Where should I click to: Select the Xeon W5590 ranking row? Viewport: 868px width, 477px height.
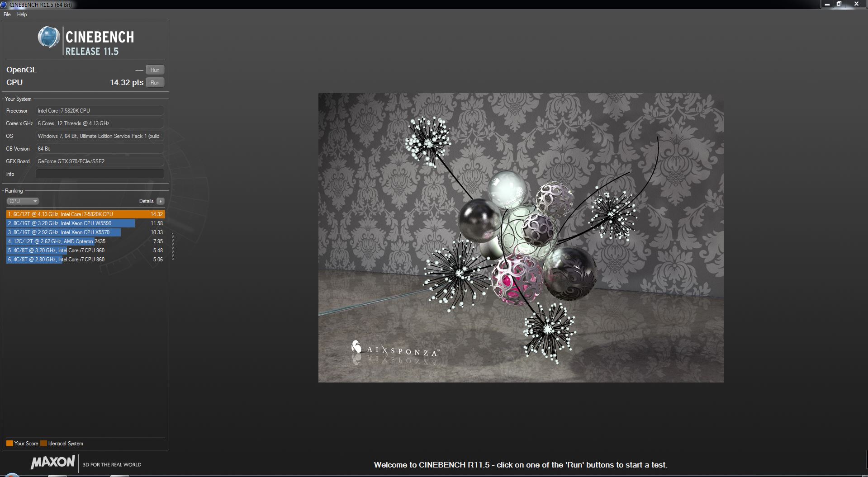[85, 223]
